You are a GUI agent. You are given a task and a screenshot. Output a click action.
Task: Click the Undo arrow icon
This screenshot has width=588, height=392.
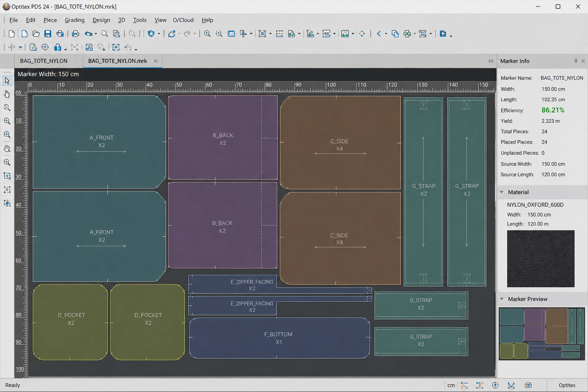[x=88, y=34]
